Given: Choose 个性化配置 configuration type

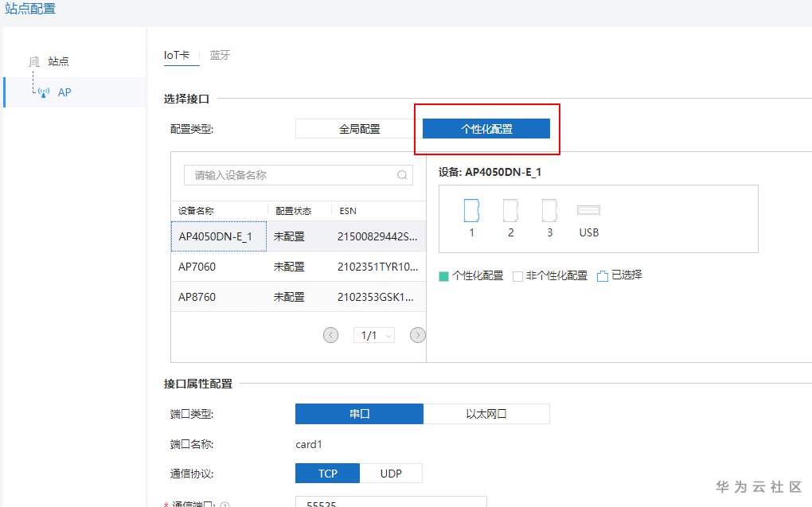Looking at the screenshot, I should click(486, 129).
